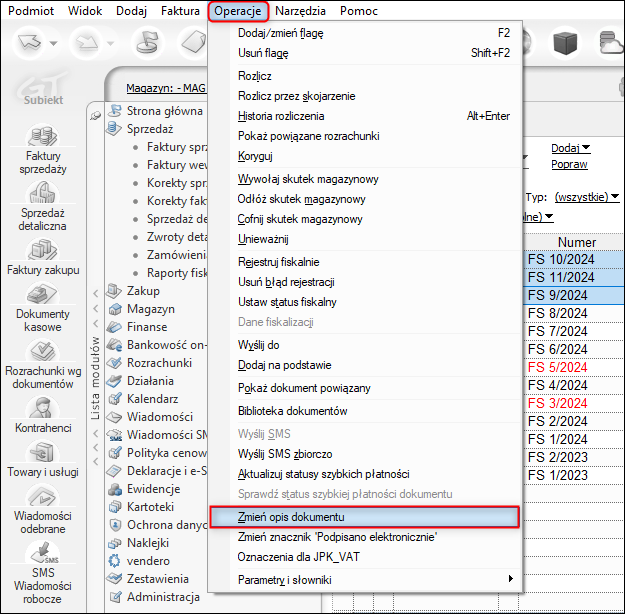Viewport: 625px width, 614px height.
Task: Click the forward arrow toolbar icon
Action: click(86, 42)
